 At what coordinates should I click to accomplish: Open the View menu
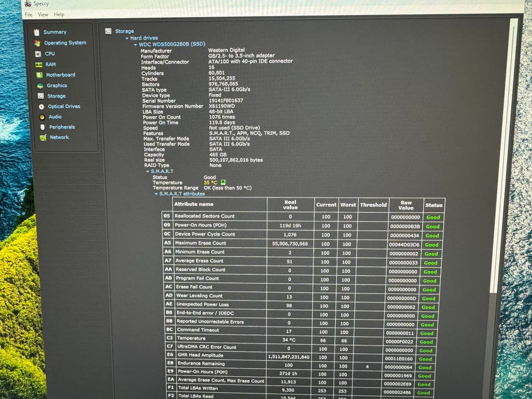[x=43, y=14]
